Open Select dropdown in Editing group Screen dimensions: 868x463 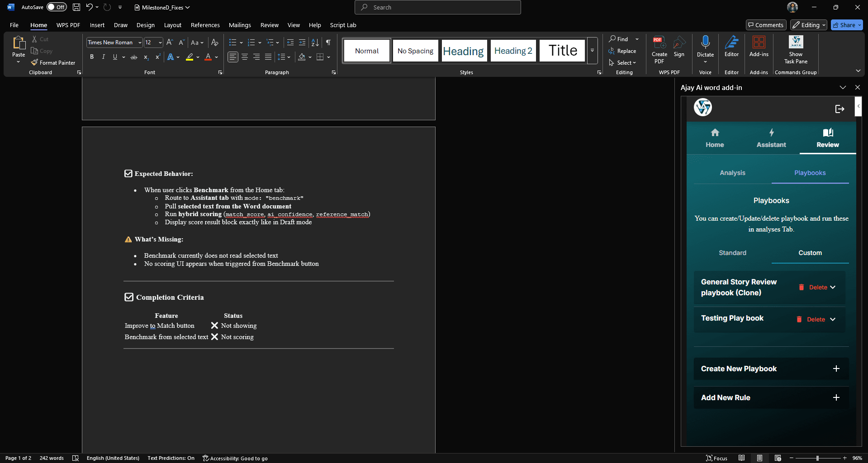[x=623, y=63]
